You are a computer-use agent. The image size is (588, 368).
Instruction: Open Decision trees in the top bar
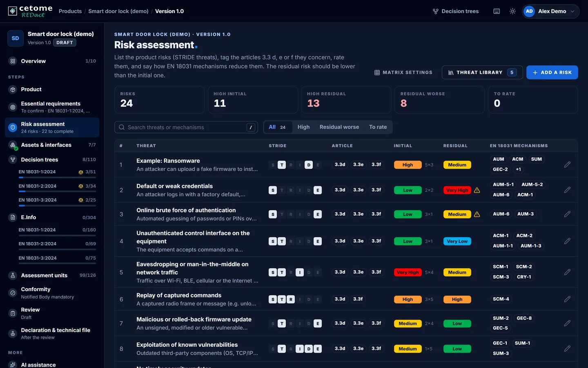[456, 11]
